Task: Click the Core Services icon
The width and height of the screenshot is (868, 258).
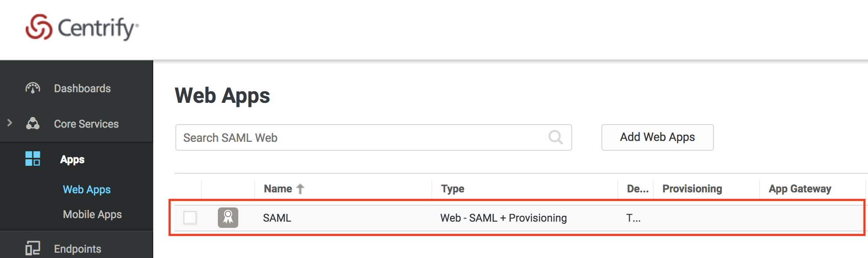Action: [33, 124]
